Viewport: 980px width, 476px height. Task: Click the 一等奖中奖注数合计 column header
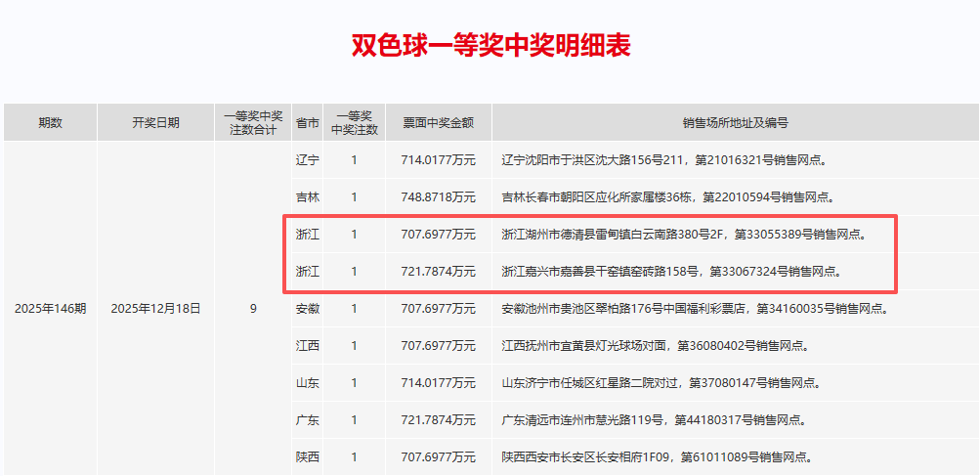click(253, 122)
